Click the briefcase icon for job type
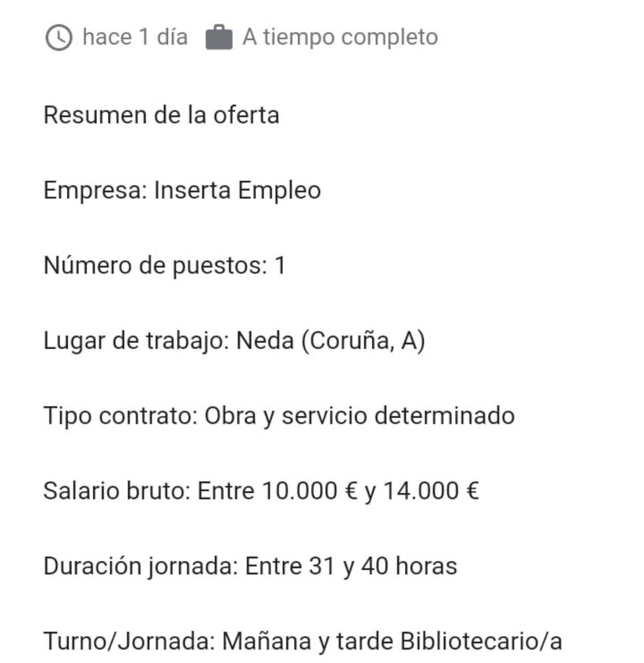 tap(219, 37)
